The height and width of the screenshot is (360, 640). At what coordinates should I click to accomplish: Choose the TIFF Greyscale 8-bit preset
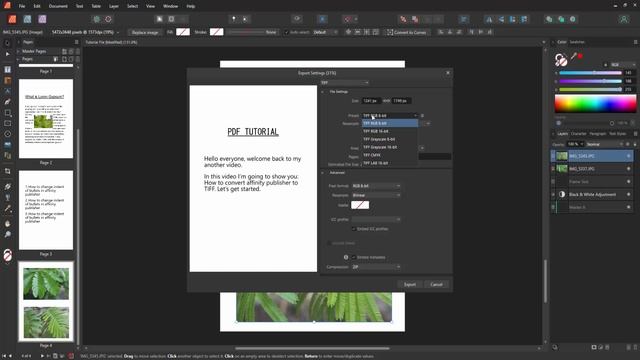pos(390,140)
